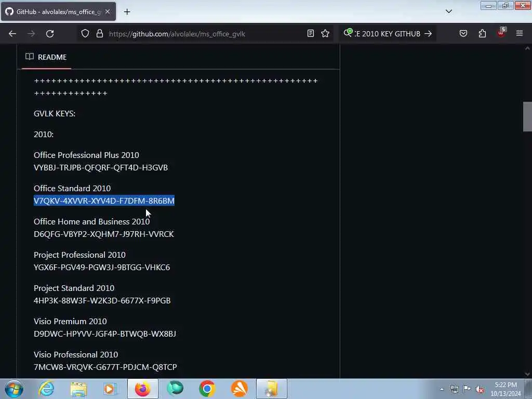Viewport: 532px width, 399px height.
Task: Open the green round app on taskbar
Action: tap(175, 389)
